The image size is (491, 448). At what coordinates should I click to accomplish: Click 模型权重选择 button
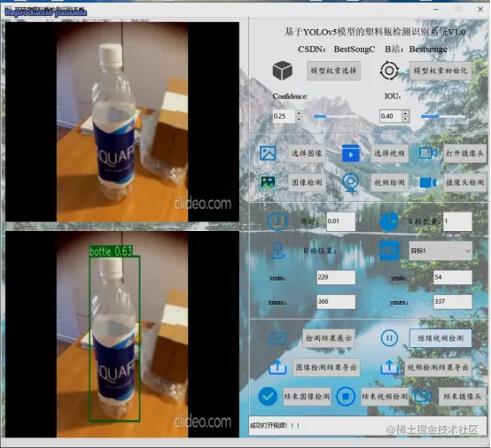pos(333,71)
